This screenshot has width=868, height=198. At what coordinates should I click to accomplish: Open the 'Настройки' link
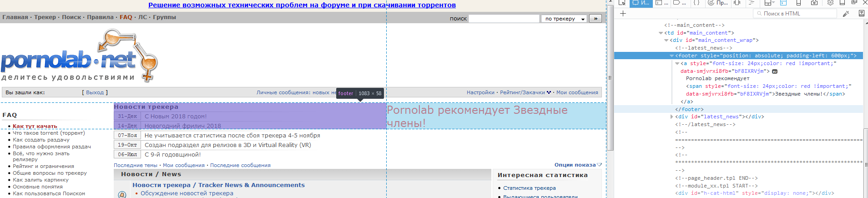pos(480,92)
